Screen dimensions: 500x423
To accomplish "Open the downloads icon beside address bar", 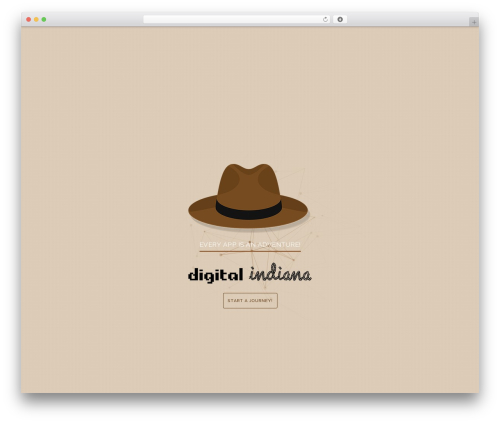I will tap(340, 20).
